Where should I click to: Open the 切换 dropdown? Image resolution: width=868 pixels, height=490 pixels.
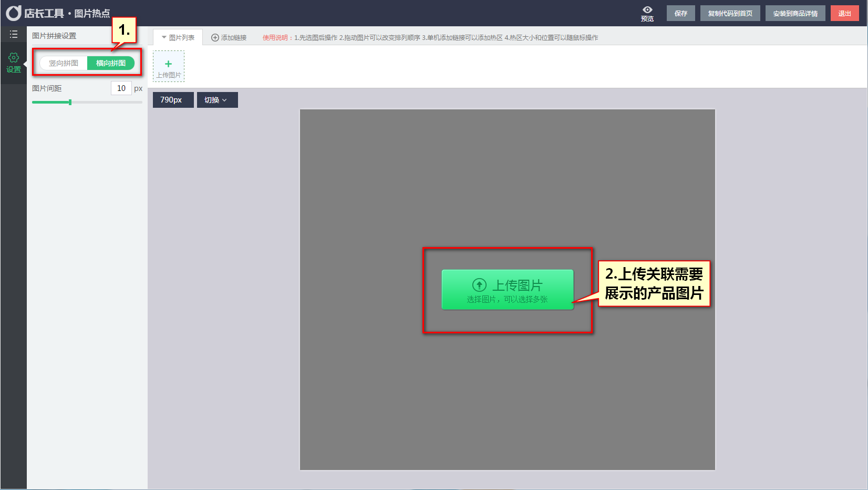coord(217,100)
